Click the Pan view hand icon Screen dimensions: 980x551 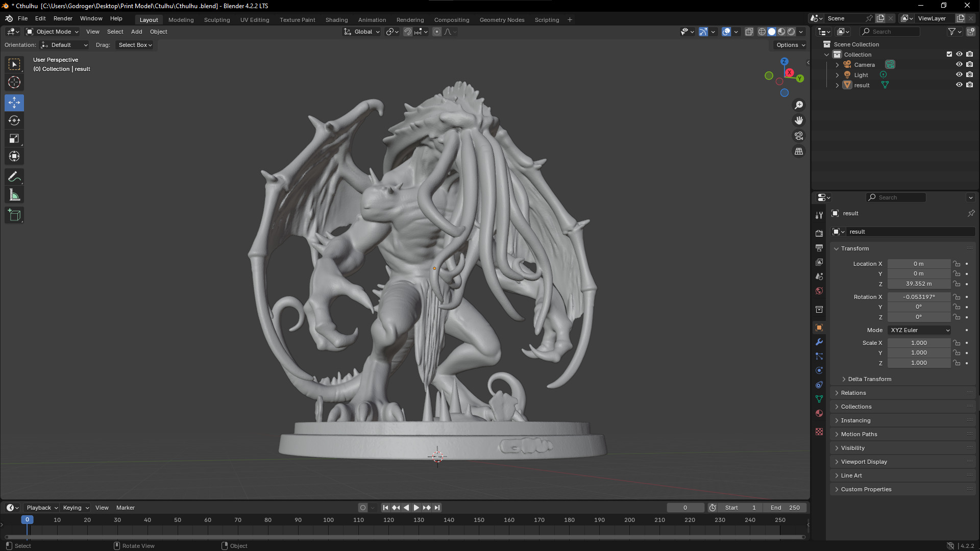[799, 120]
